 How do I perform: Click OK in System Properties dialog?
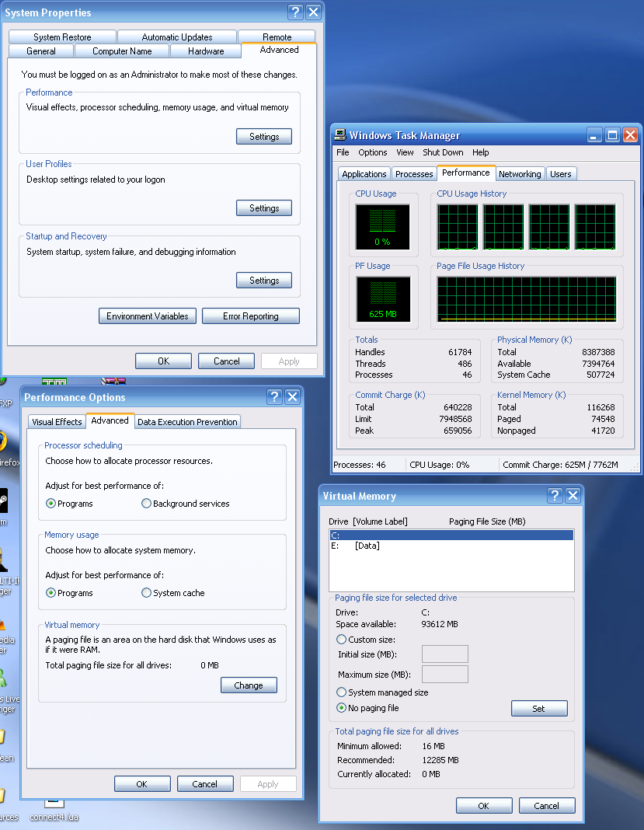pos(163,361)
